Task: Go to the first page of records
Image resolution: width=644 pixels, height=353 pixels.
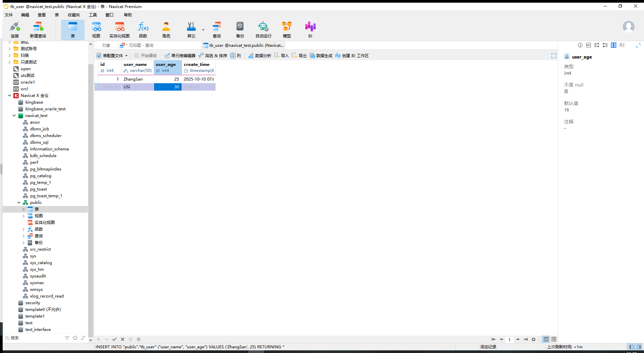Action: pyautogui.click(x=493, y=339)
